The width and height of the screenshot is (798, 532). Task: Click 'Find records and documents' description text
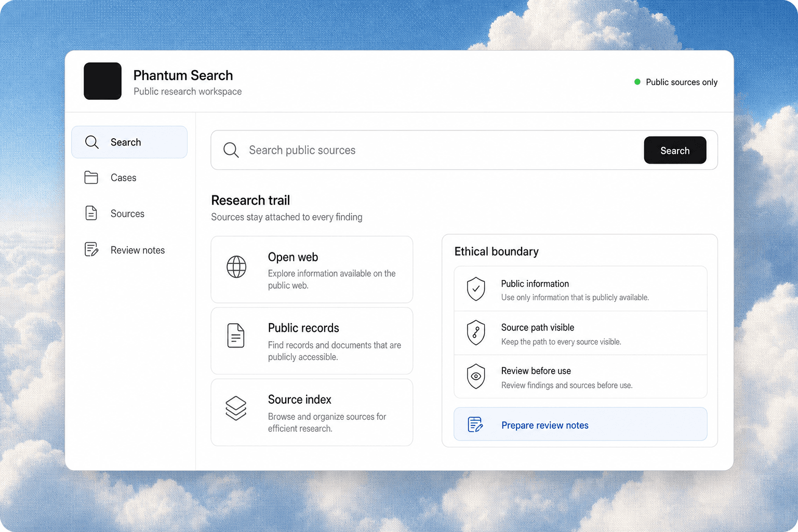pos(335,351)
